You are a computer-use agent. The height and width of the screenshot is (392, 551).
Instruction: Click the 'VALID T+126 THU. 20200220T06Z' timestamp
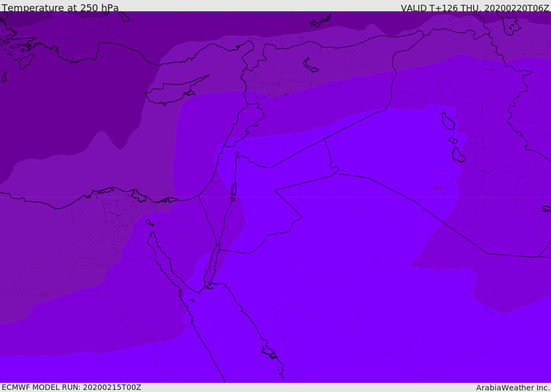point(475,8)
